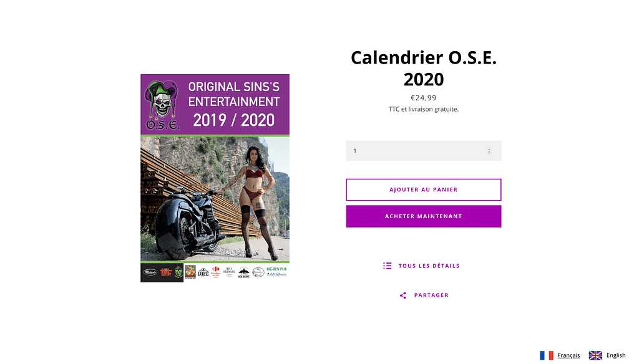Click the Ajouter au panier button
639x364 pixels.
(x=424, y=189)
